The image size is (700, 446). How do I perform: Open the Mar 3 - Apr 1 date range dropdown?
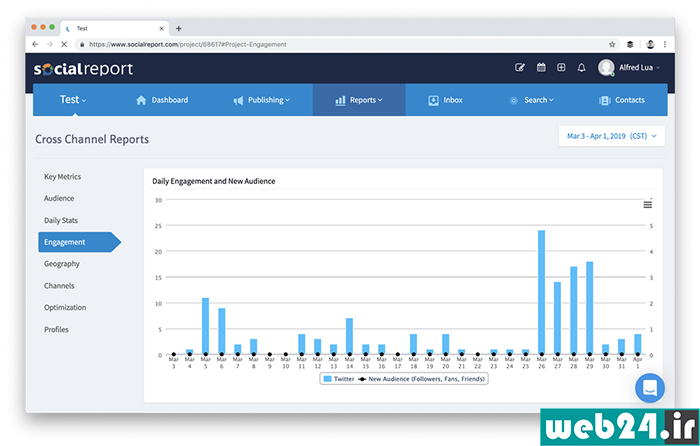click(612, 136)
